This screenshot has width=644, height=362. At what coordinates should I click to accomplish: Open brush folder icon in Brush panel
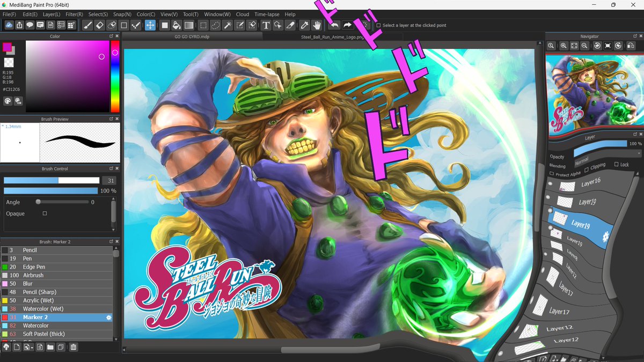click(x=50, y=348)
